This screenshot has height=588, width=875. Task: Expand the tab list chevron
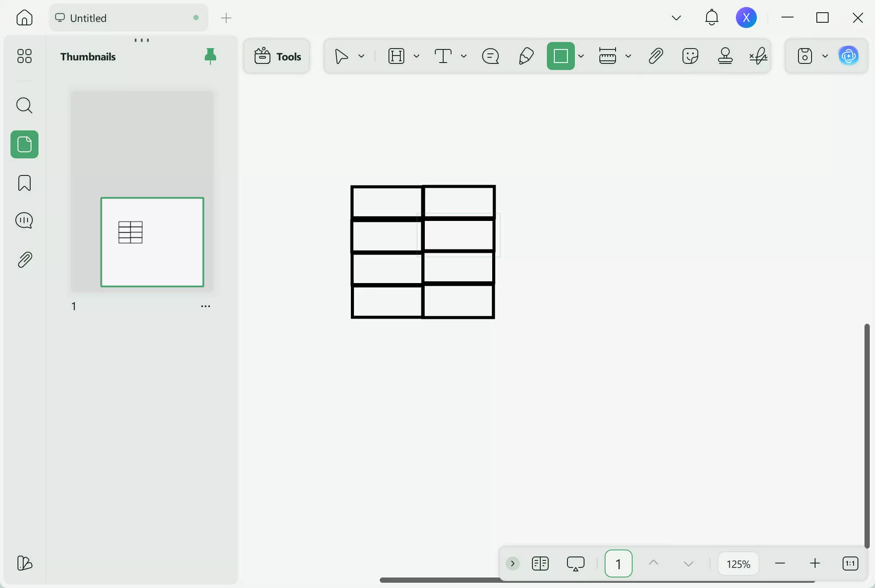[676, 18]
